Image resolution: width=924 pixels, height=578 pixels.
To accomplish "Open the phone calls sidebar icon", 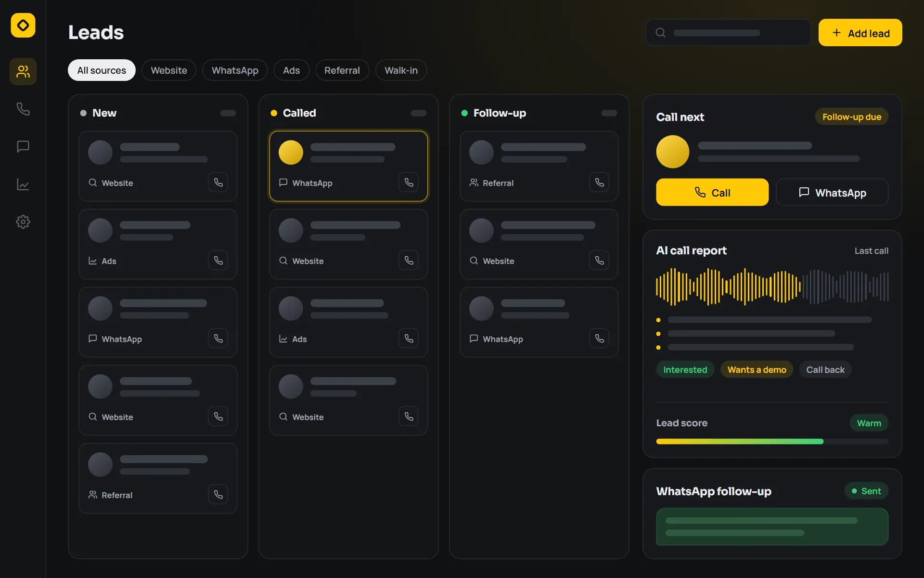I will [23, 109].
